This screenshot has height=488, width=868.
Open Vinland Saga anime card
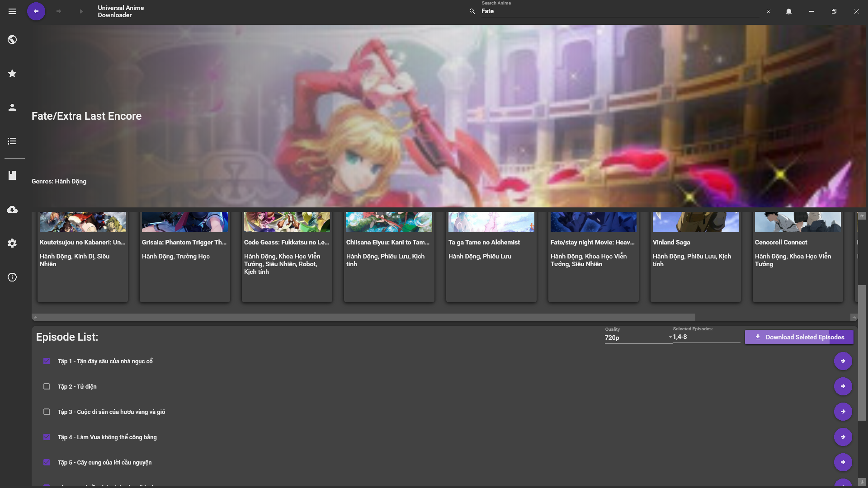(695, 256)
